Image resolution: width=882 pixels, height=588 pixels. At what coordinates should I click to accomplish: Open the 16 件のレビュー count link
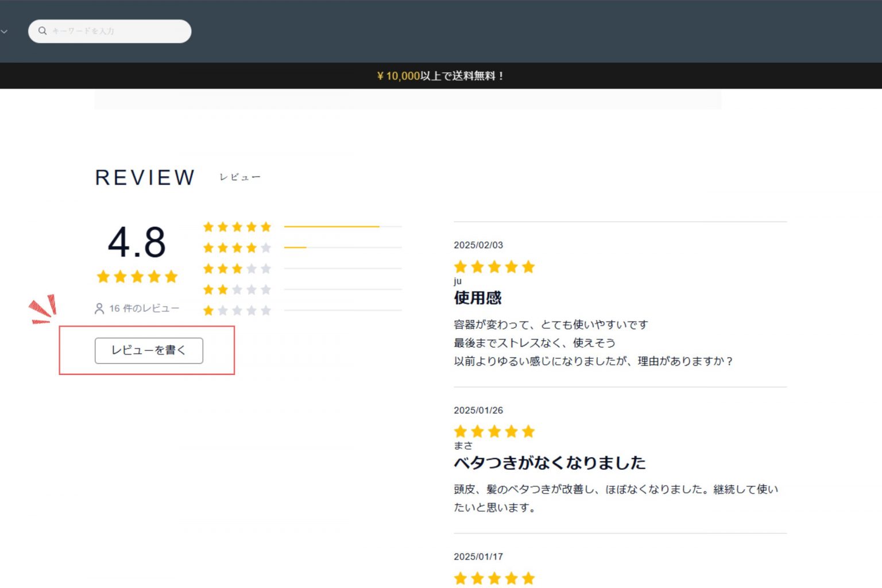coord(144,309)
